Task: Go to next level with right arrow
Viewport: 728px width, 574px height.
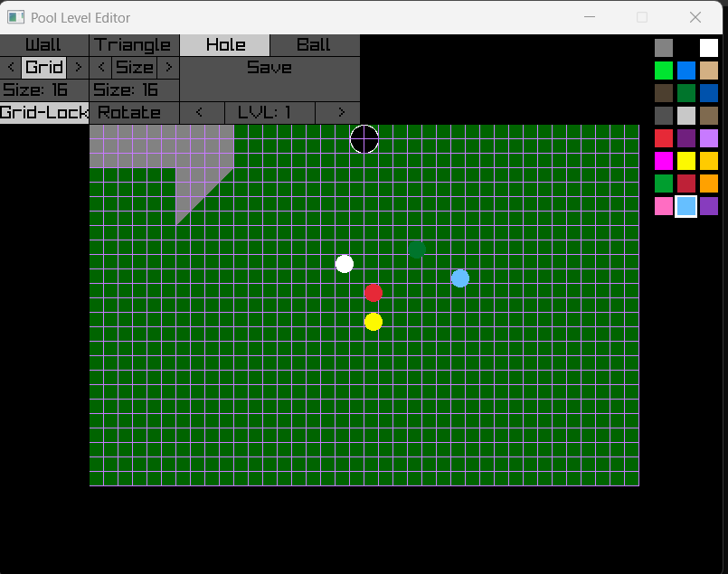Action: [x=337, y=113]
